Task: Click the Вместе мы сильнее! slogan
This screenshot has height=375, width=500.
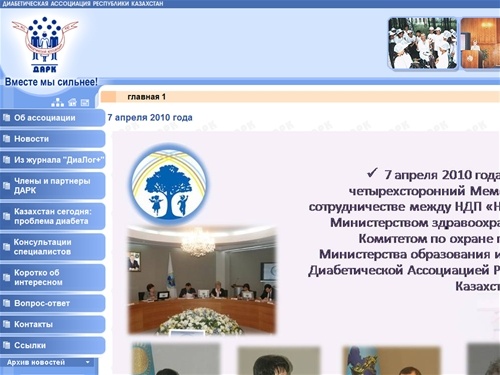Action: (51, 82)
